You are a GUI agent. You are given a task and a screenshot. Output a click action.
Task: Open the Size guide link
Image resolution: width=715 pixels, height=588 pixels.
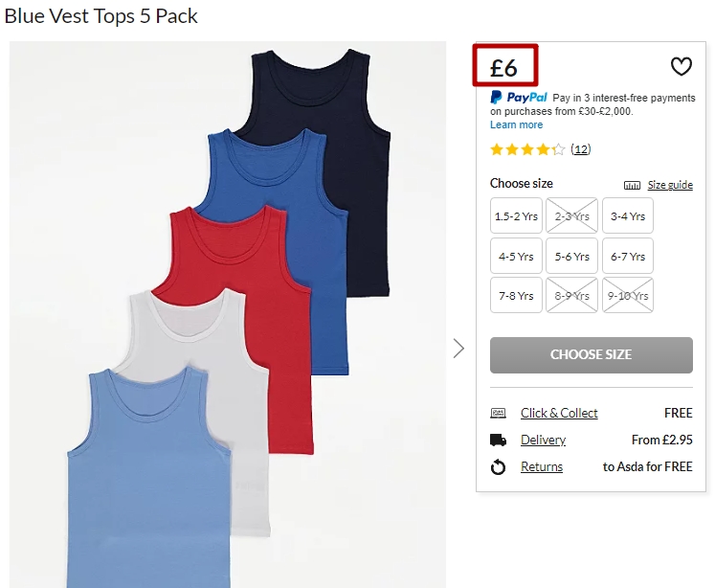[670, 186]
